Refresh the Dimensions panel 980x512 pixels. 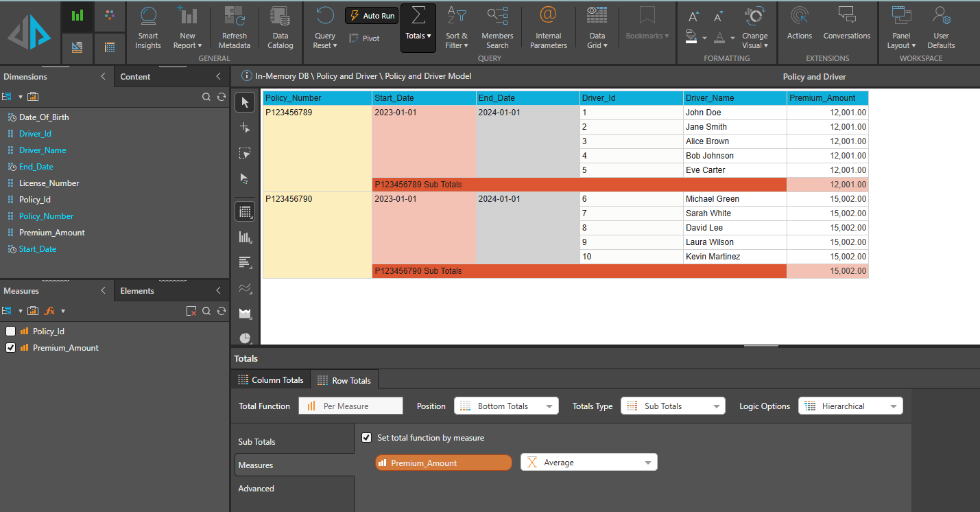click(x=221, y=97)
